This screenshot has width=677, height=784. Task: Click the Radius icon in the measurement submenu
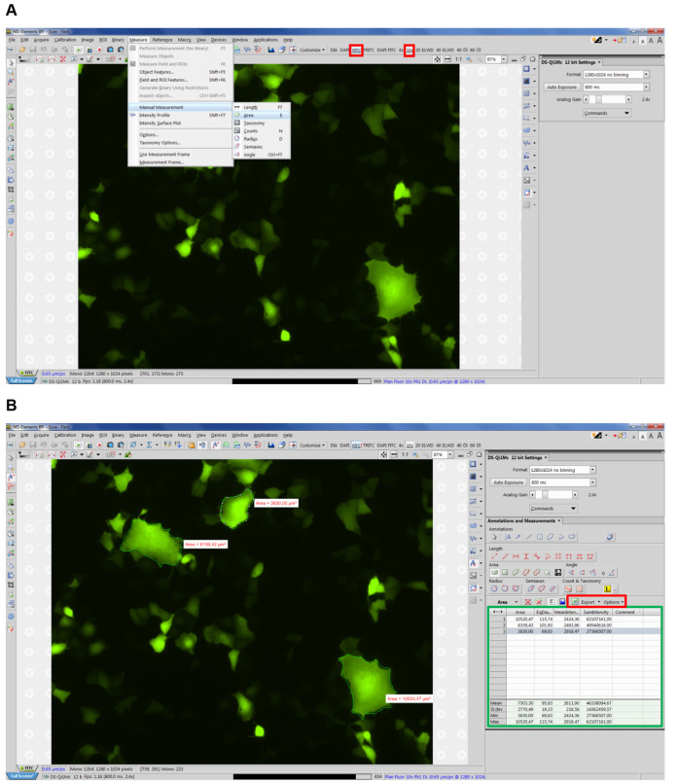(237, 138)
